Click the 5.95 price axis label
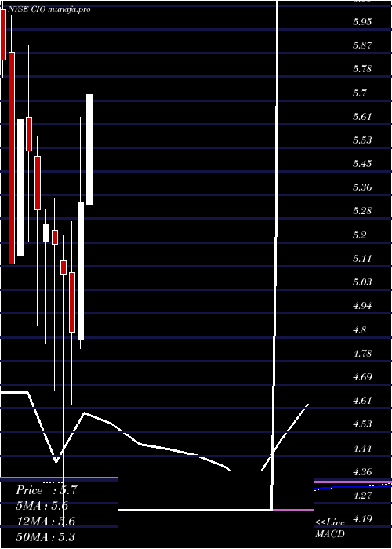 pos(362,22)
